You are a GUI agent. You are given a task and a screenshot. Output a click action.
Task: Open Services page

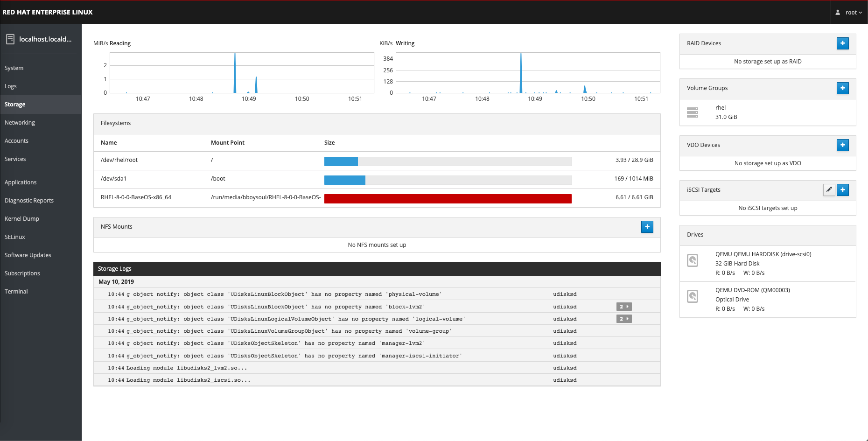click(x=41, y=159)
